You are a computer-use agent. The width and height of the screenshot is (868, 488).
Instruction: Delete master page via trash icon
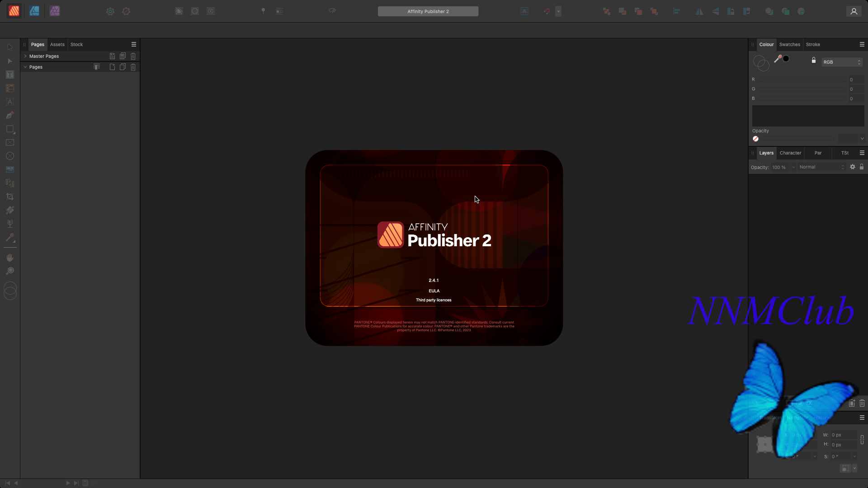click(133, 56)
